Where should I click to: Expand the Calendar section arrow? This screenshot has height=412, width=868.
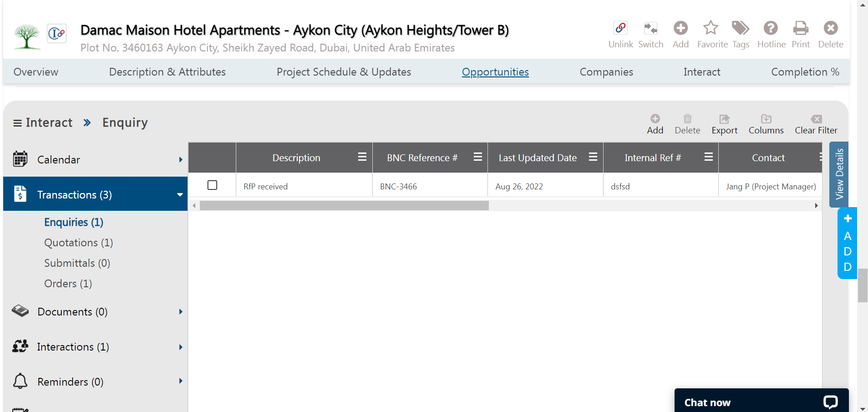[x=181, y=159]
